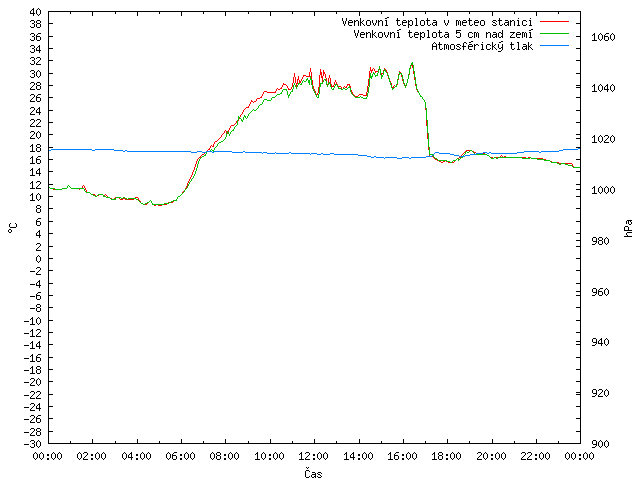The width and height of the screenshot is (640, 480).
Task: Click the left axis value -20
Action: tap(33, 382)
